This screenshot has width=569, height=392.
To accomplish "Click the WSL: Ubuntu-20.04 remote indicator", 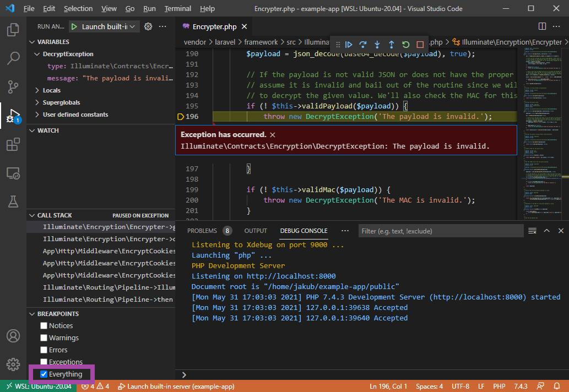I will [x=39, y=386].
